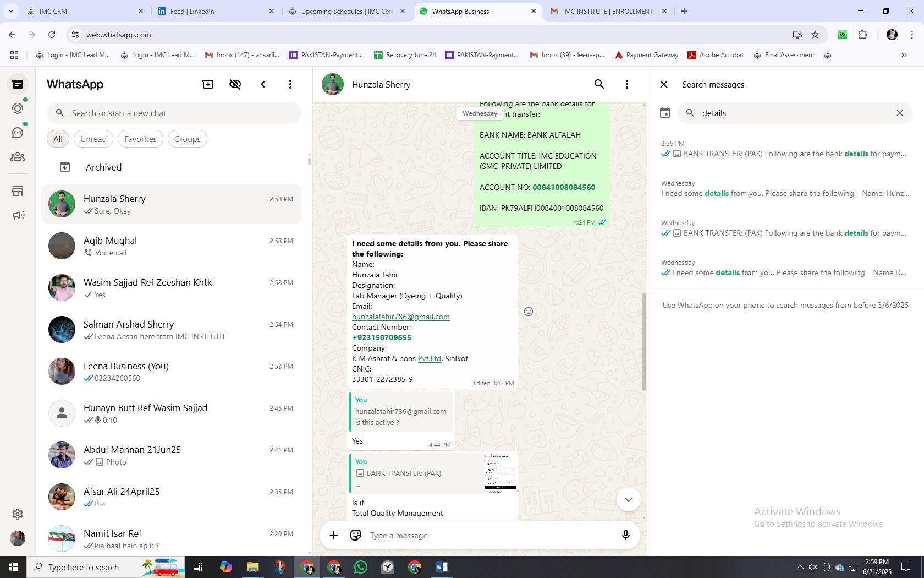Open the Archived chats row
This screenshot has width=924, height=578.
pyautogui.click(x=172, y=167)
